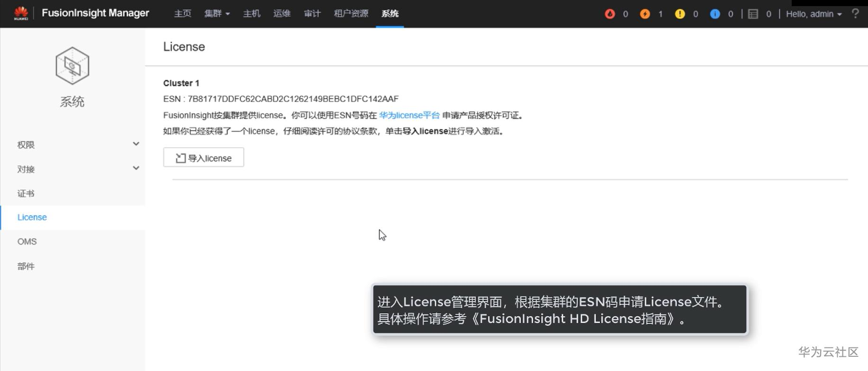
Task: Select the 系统 top menu
Action: pyautogui.click(x=390, y=14)
